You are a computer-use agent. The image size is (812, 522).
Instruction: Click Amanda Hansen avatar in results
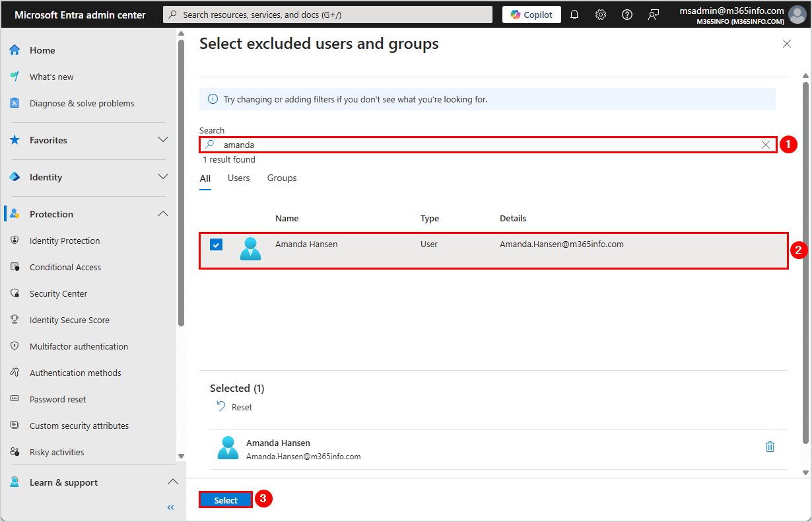coord(250,249)
